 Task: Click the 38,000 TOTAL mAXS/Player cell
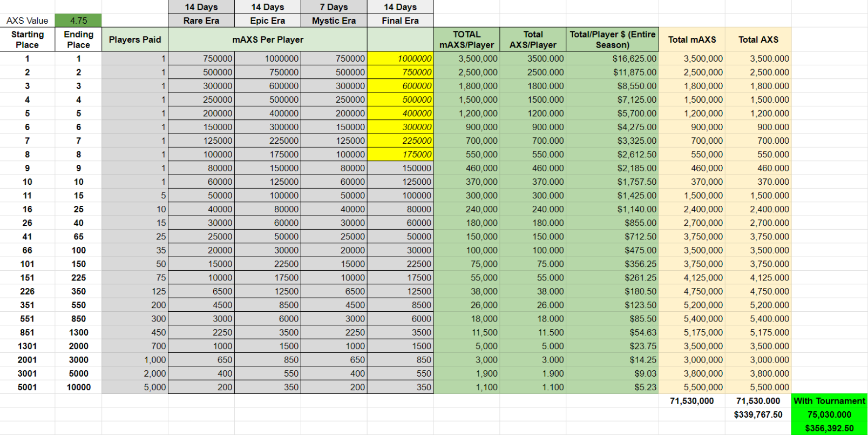click(x=467, y=291)
